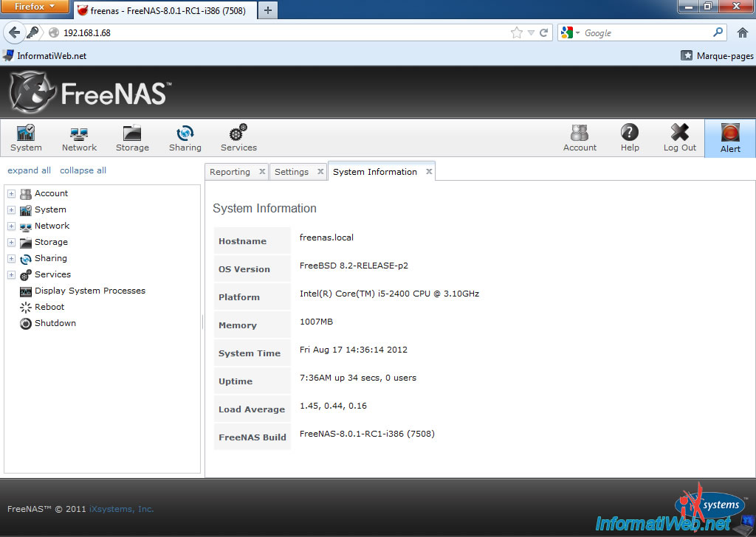Select the System Information tab

(374, 172)
